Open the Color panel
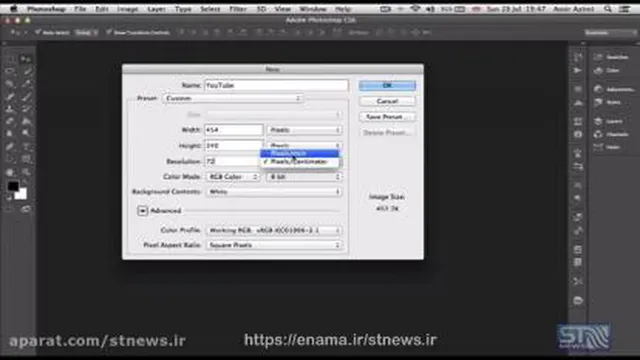 tap(607, 71)
